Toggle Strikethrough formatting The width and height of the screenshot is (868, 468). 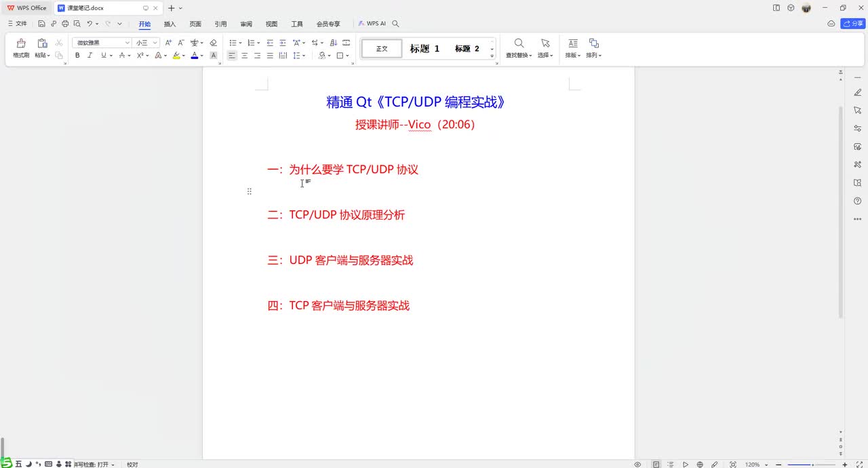click(121, 56)
